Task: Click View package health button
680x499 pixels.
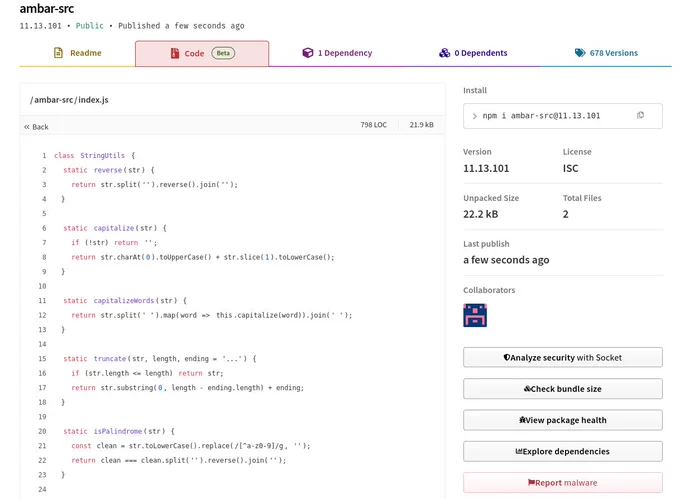Action: [x=562, y=420]
